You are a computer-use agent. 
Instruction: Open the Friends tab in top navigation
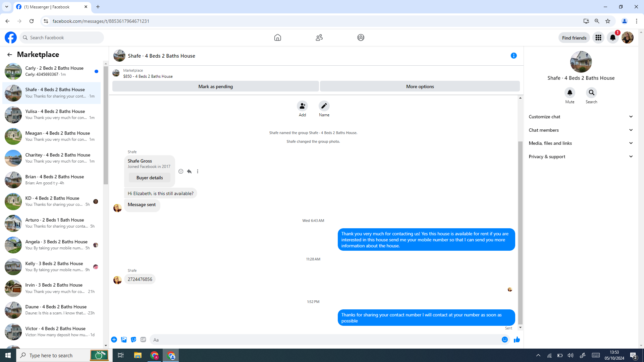(319, 38)
